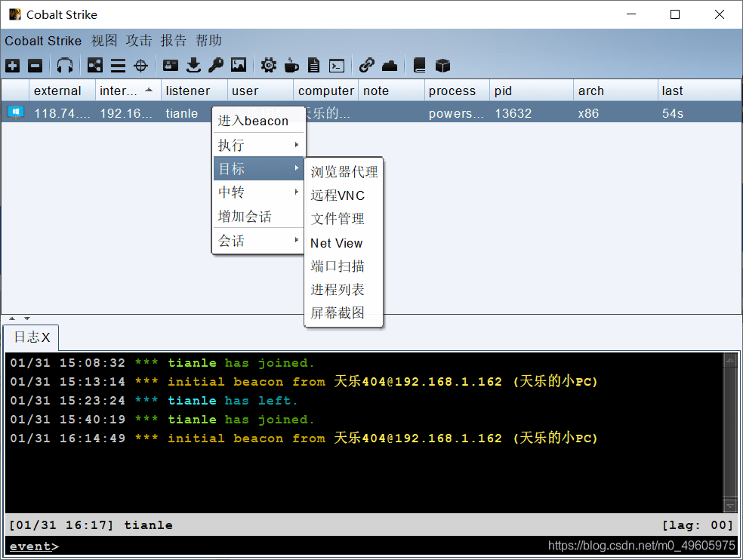The width and height of the screenshot is (743, 560).
Task: Open the 攻击 menu
Action: click(139, 41)
